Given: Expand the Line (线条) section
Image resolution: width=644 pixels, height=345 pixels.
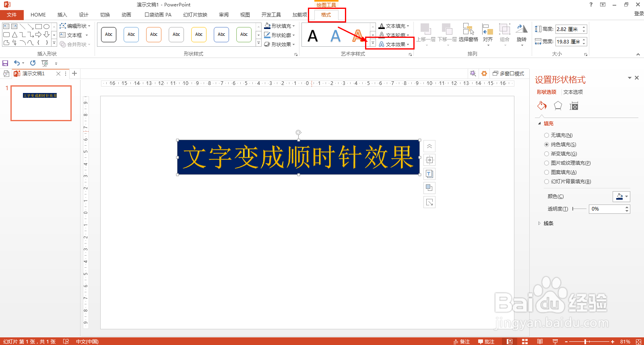Looking at the screenshot, I should (546, 223).
